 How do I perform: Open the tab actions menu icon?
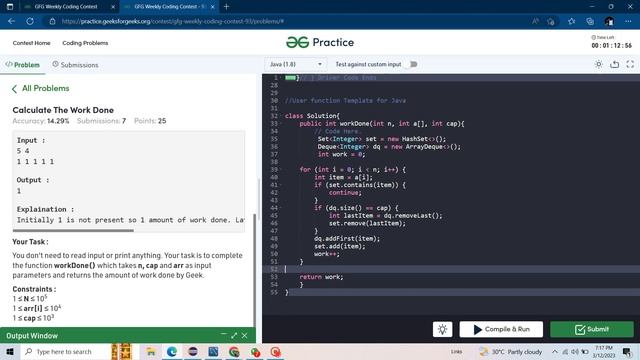pyautogui.click(x=10, y=7)
